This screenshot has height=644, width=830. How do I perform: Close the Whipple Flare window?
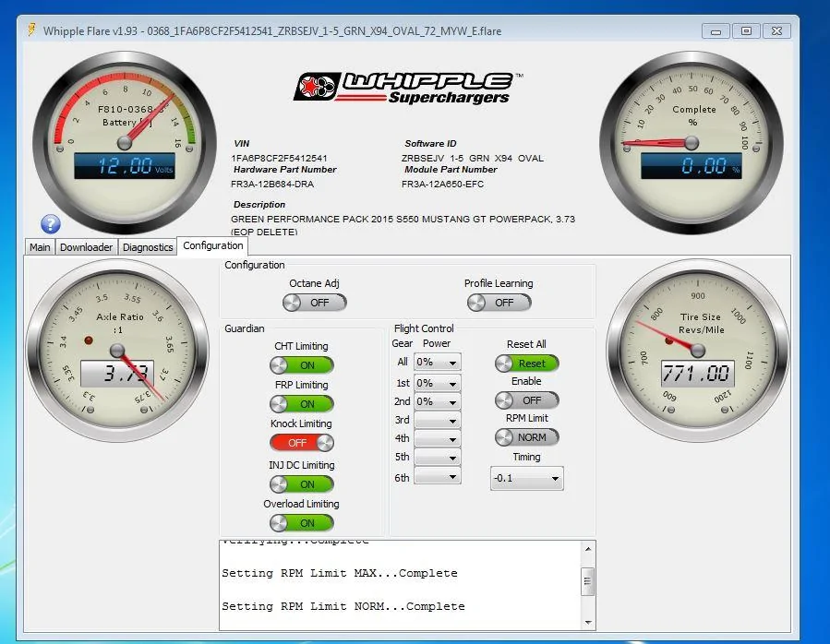click(776, 31)
